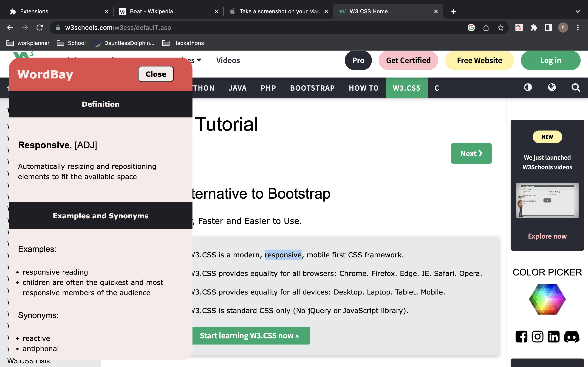Click the W3Schools videos thumbnail
The height and width of the screenshot is (367, 588).
click(x=547, y=200)
